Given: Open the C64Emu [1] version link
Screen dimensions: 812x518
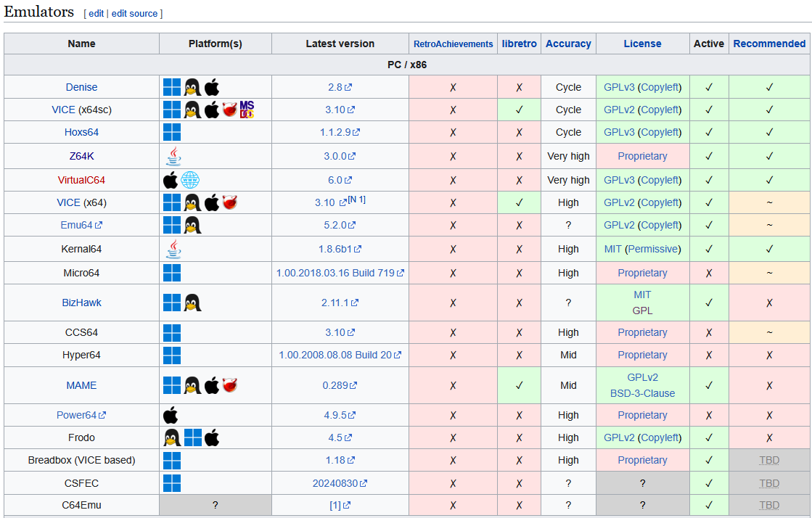Looking at the screenshot, I should click(340, 505).
